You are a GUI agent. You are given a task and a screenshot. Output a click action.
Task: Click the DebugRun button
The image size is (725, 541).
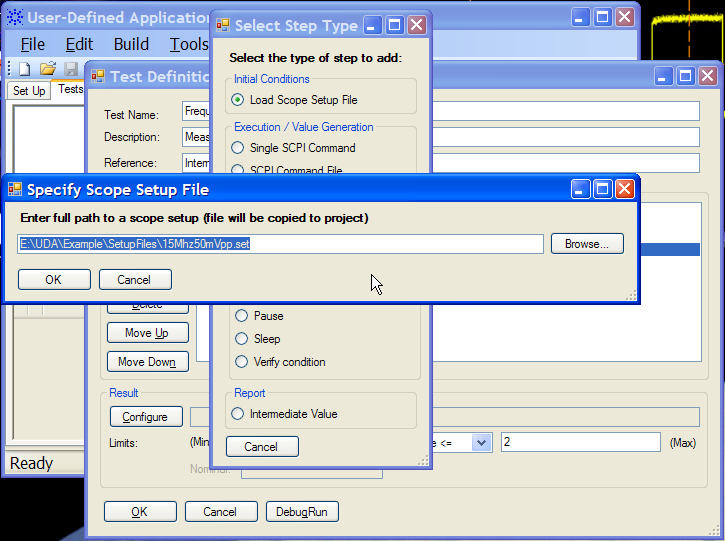click(x=302, y=512)
